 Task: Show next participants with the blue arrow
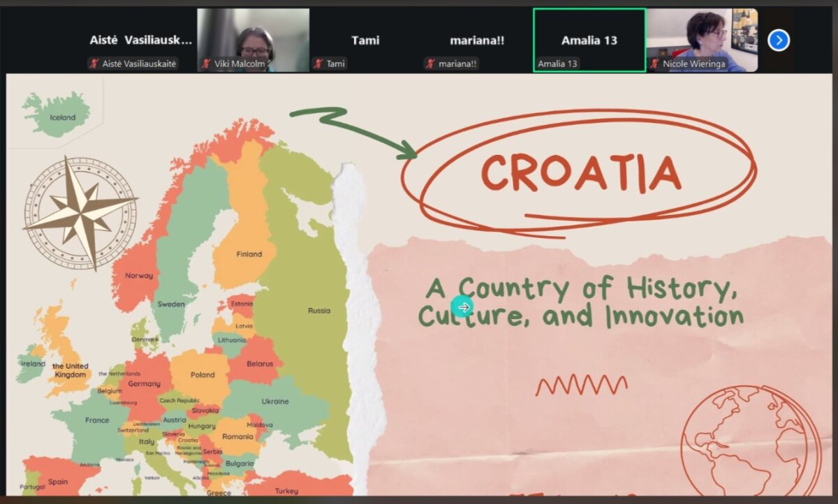tap(778, 40)
